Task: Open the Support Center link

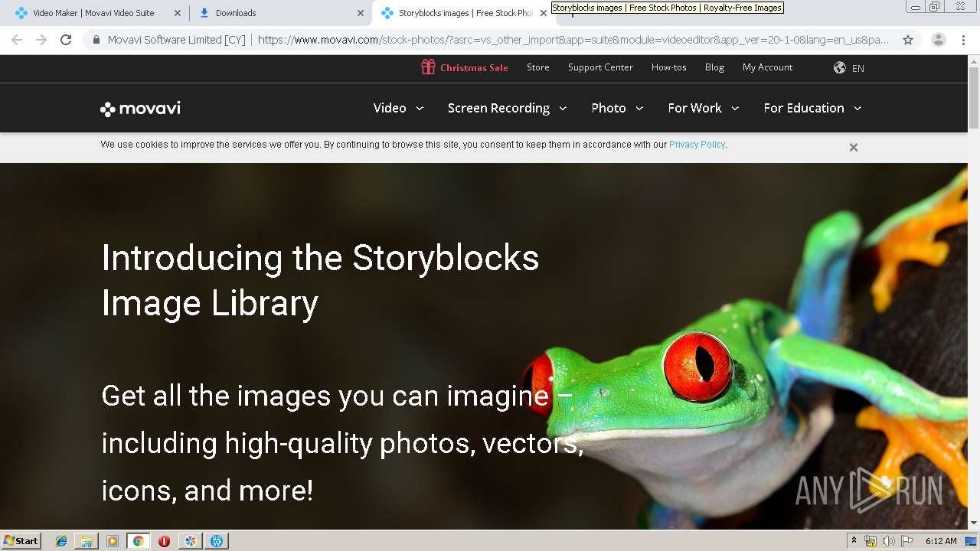Action: pos(600,67)
